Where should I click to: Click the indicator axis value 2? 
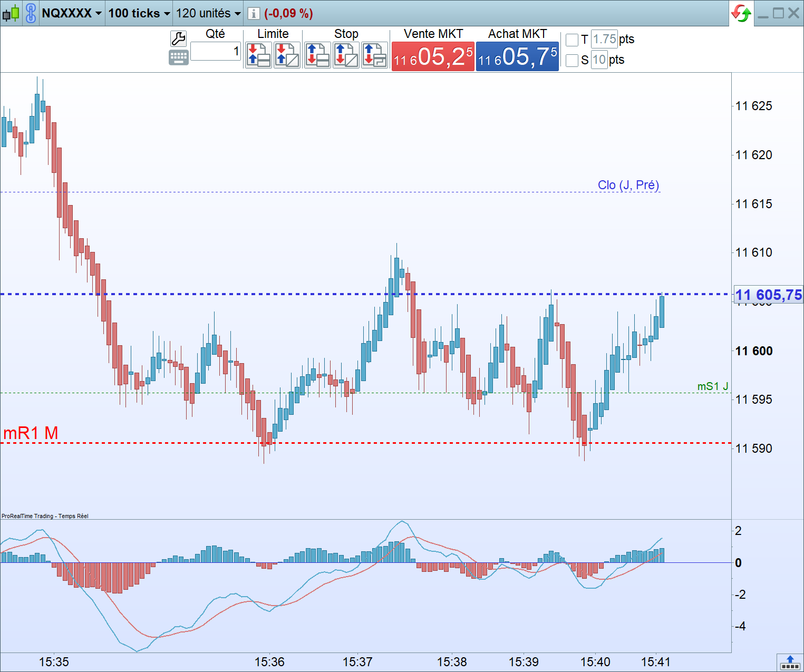click(x=739, y=531)
